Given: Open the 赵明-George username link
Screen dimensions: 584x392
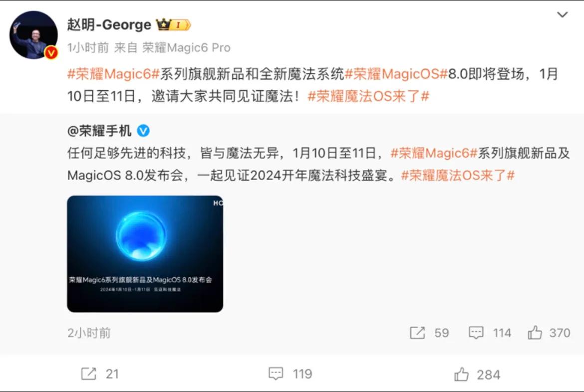Looking at the screenshot, I should (109, 24).
